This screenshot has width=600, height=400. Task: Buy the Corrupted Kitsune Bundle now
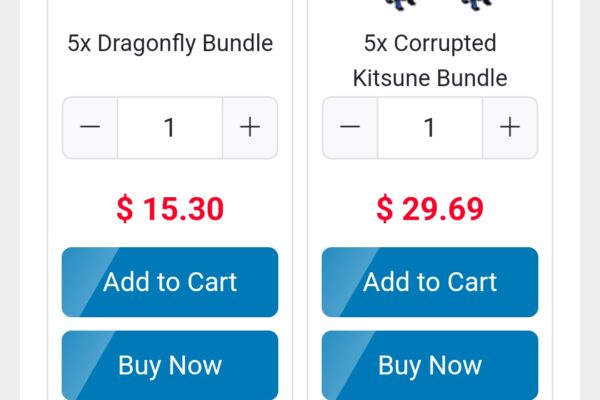pos(430,365)
